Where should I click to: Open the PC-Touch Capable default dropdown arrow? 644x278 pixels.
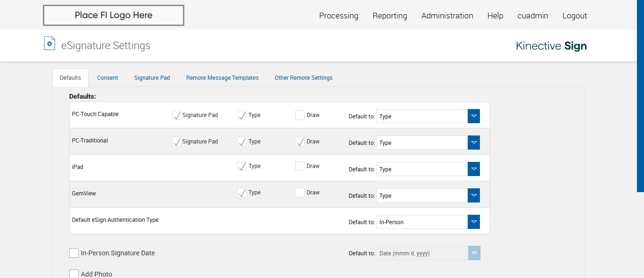tap(474, 116)
